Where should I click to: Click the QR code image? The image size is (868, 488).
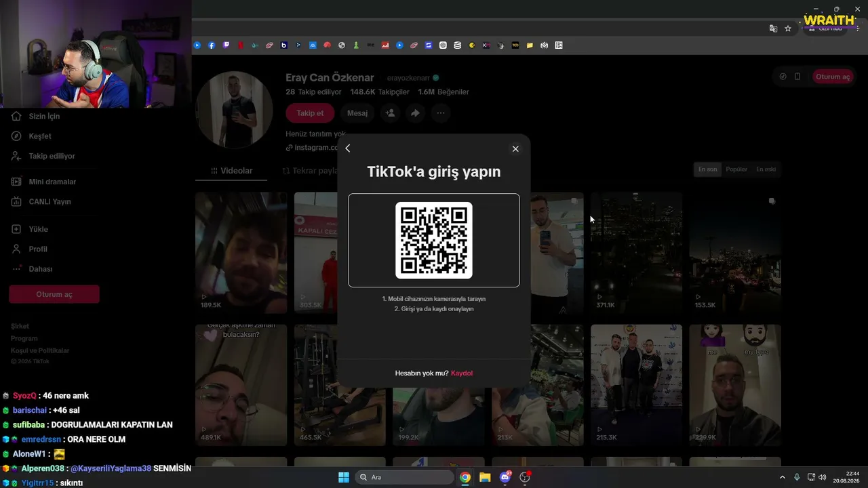[434, 240]
